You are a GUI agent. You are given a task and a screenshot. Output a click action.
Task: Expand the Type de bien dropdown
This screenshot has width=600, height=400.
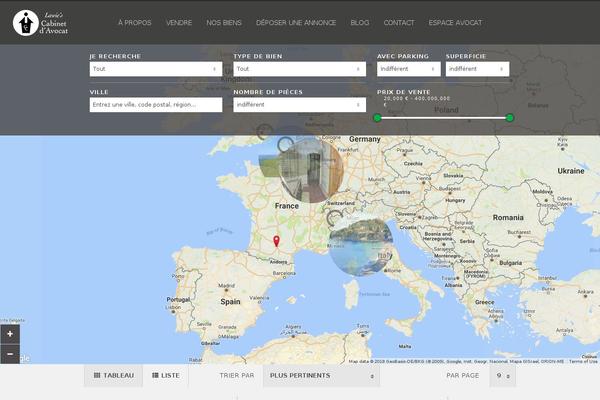[300, 69]
